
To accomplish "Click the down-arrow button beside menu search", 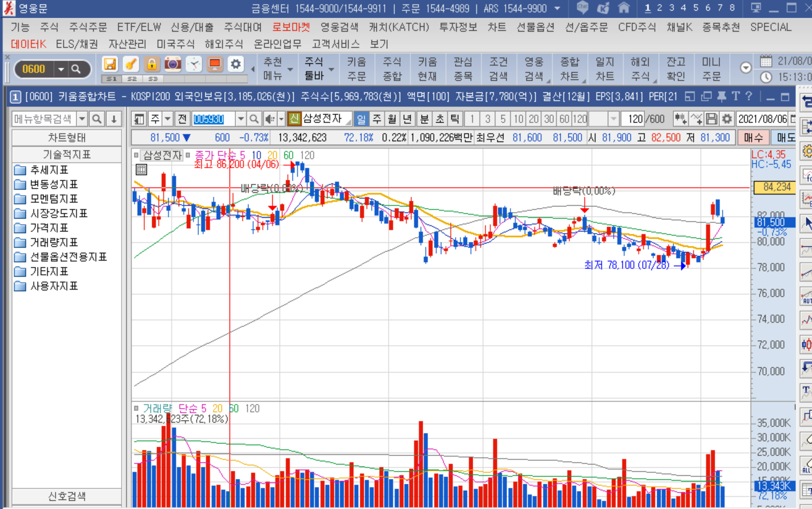I will click(113, 119).
